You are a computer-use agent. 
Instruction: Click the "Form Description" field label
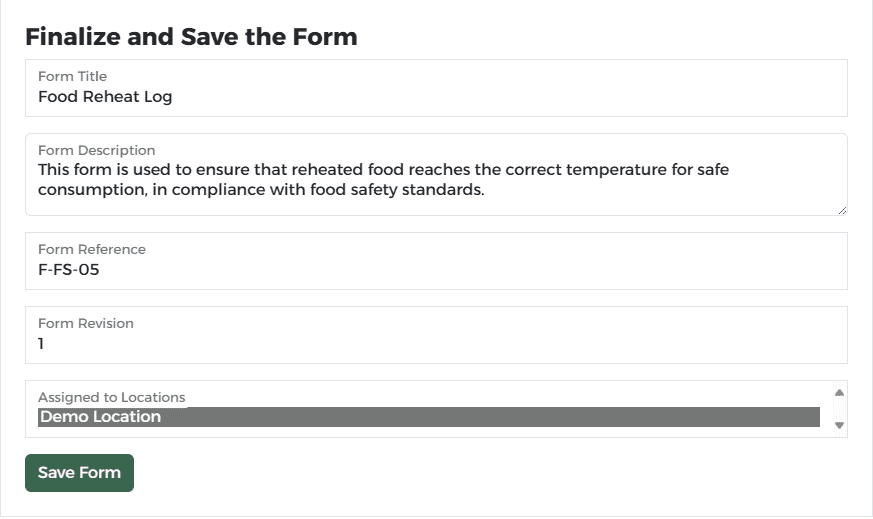(96, 150)
